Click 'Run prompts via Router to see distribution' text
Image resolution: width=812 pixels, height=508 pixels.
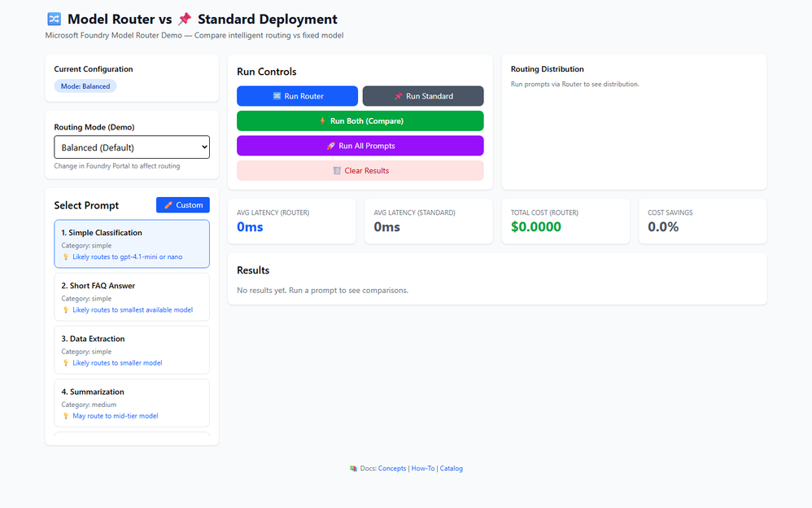(574, 84)
